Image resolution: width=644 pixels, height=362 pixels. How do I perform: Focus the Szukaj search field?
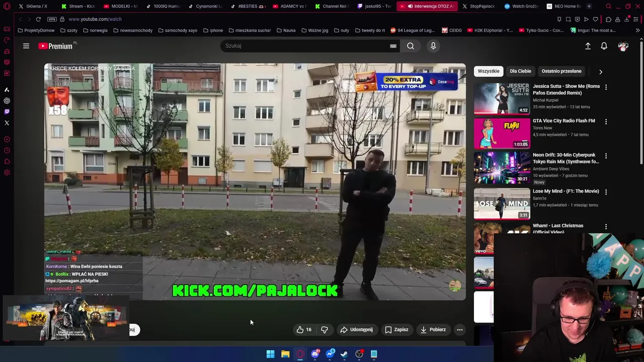[x=305, y=46]
